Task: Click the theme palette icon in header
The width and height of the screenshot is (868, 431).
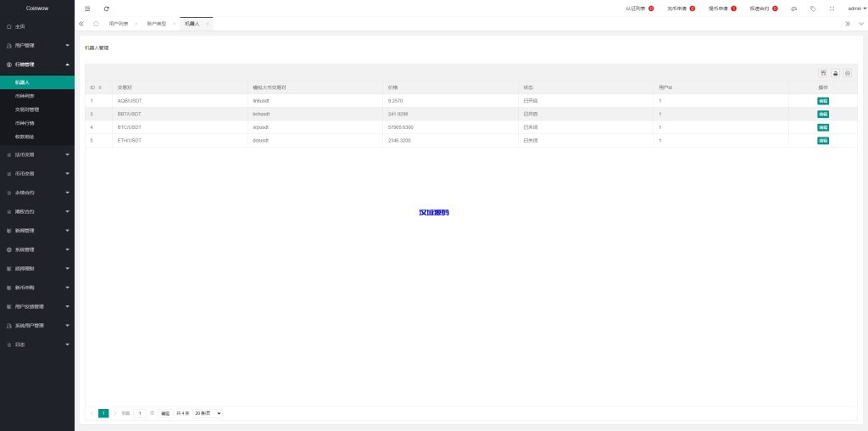Action: (x=794, y=8)
